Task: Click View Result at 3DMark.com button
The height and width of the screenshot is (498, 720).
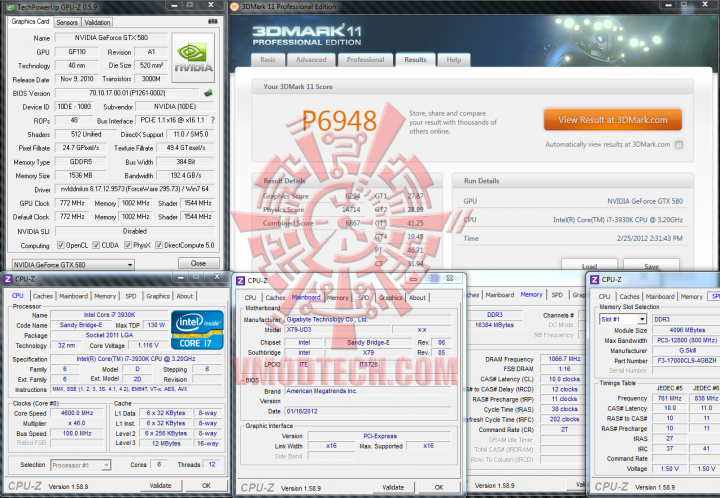Action: 613,120
